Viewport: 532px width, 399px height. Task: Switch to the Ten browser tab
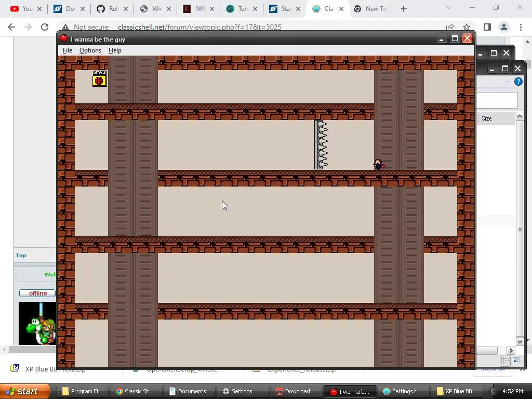point(241,9)
